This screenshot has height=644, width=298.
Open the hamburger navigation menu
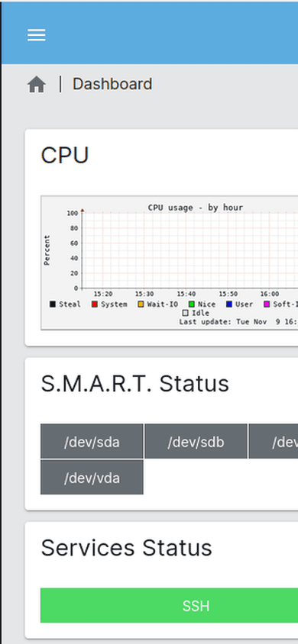[x=37, y=35]
